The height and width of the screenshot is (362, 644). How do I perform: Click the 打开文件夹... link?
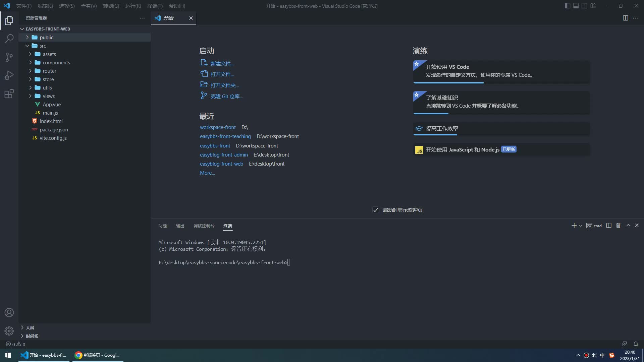219,85
